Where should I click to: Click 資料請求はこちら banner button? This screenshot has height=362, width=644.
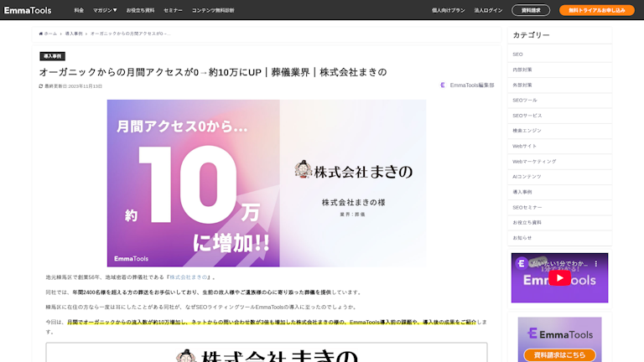pyautogui.click(x=559, y=355)
